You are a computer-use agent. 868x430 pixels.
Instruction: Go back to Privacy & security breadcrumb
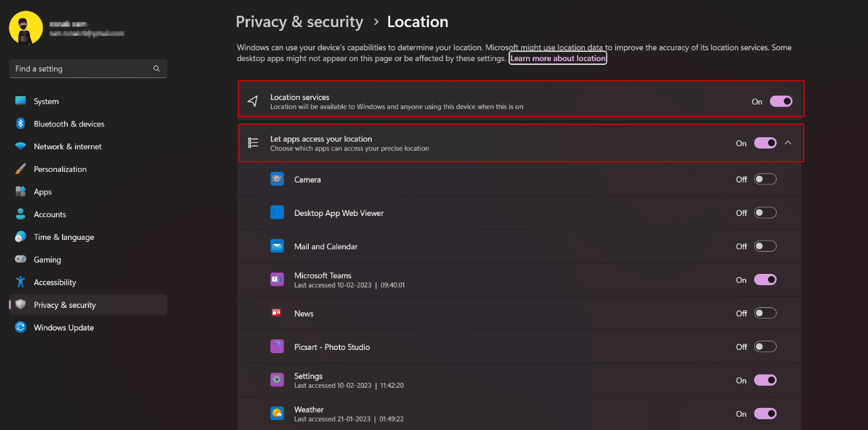299,22
